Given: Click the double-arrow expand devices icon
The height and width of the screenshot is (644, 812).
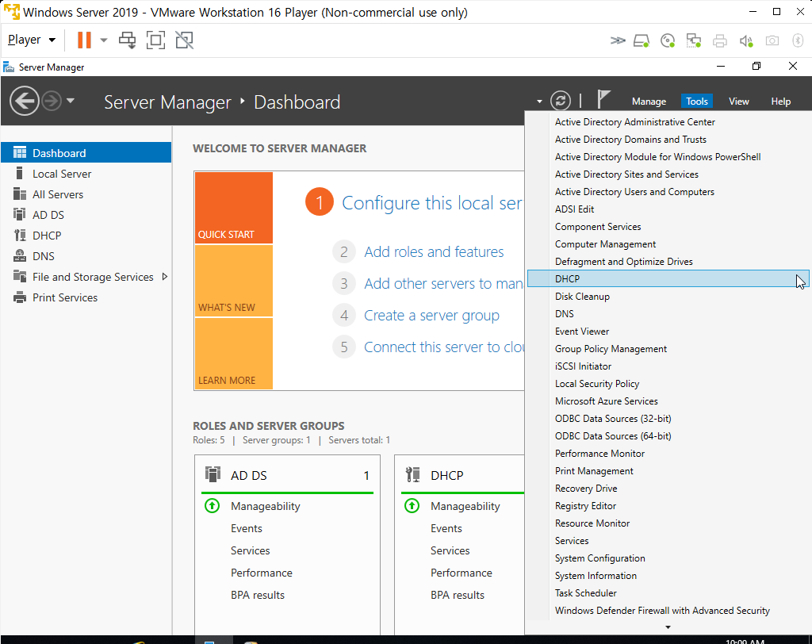Looking at the screenshot, I should (x=617, y=40).
